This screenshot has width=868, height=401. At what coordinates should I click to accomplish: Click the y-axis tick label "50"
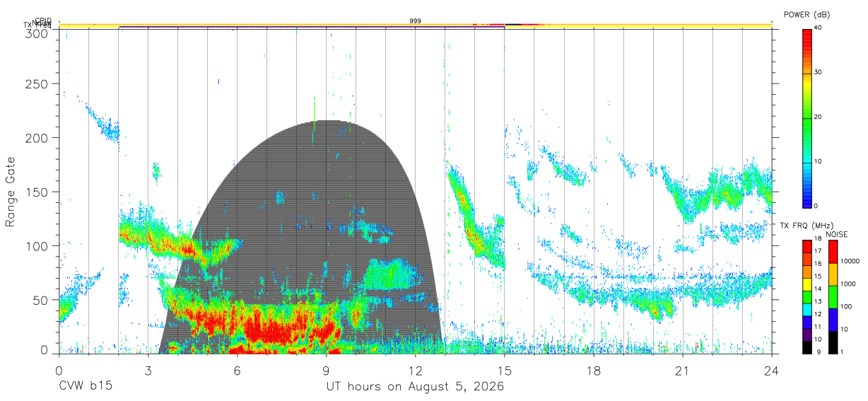click(40, 299)
